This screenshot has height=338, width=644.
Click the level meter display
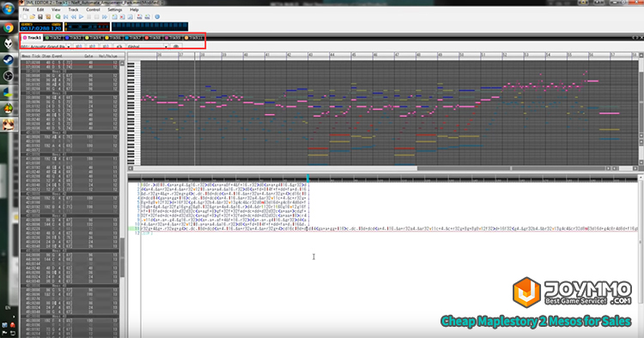click(x=88, y=27)
